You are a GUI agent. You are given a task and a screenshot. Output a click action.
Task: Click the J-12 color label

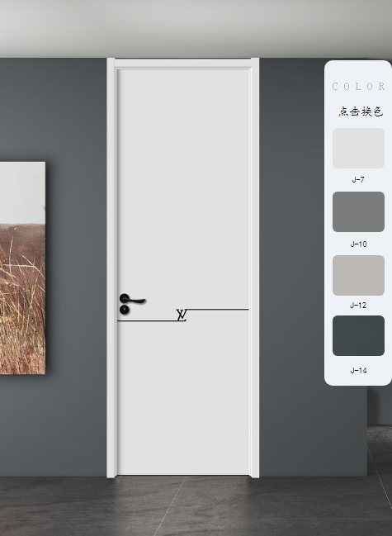point(358,306)
